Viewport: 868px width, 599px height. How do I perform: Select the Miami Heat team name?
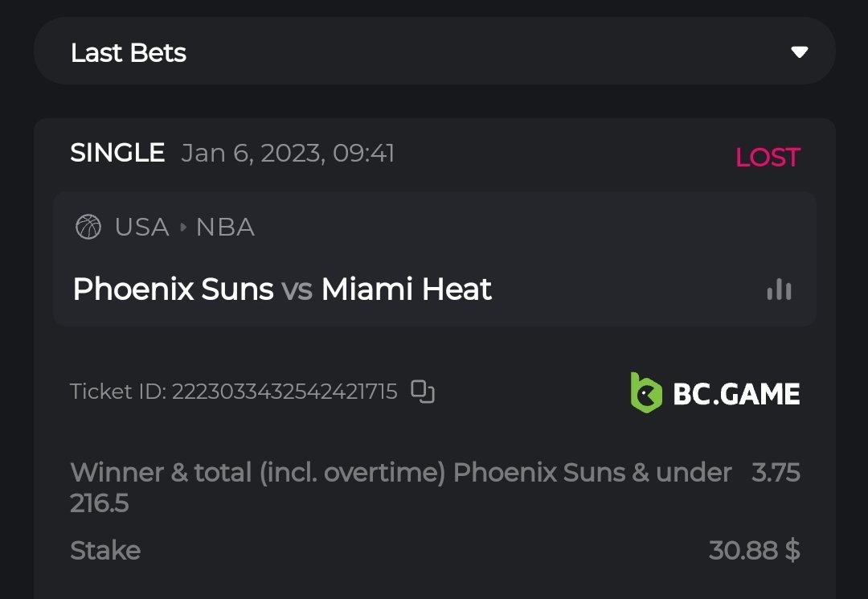point(407,289)
